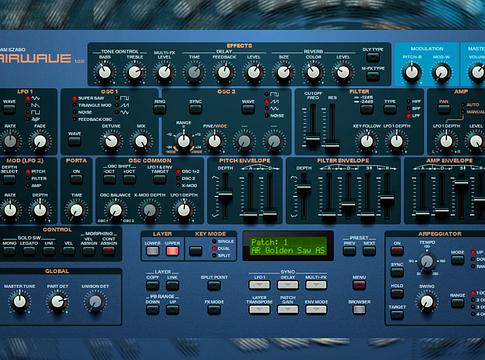The height and width of the screenshot is (360, 485).
Task: Cycle the M-FX Type selector
Action: pos(373,76)
